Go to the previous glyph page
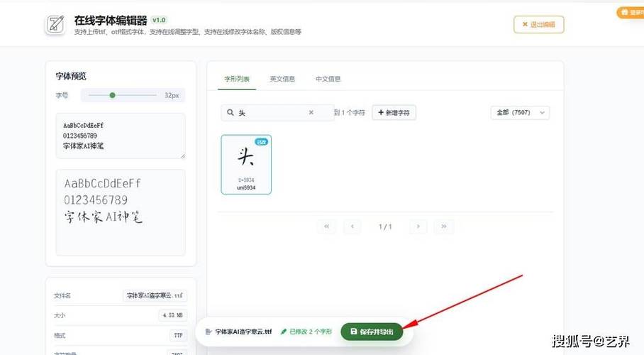The image size is (644, 355). pos(352,226)
